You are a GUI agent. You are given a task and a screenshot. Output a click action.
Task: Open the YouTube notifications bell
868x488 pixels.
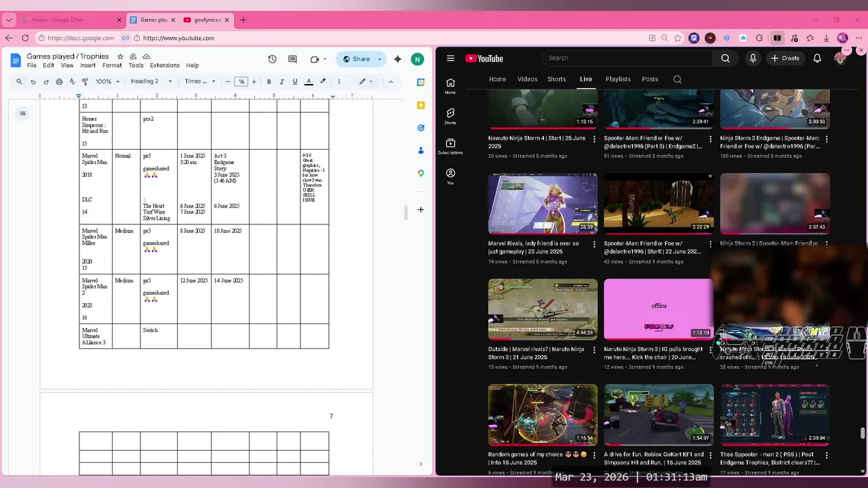tap(817, 58)
